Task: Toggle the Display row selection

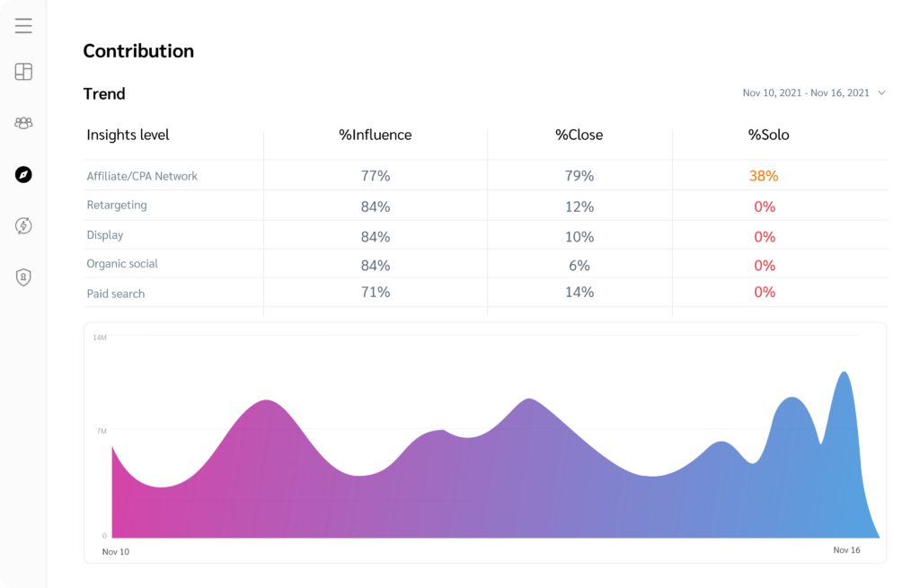Action: pyautogui.click(x=105, y=234)
